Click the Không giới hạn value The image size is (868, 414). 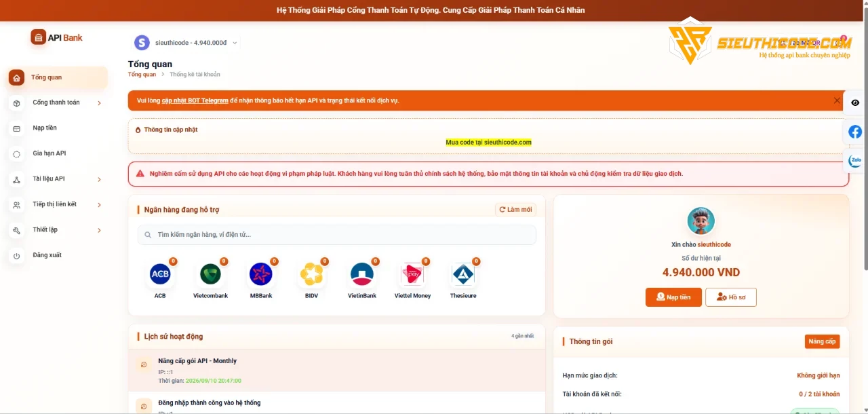tap(818, 375)
